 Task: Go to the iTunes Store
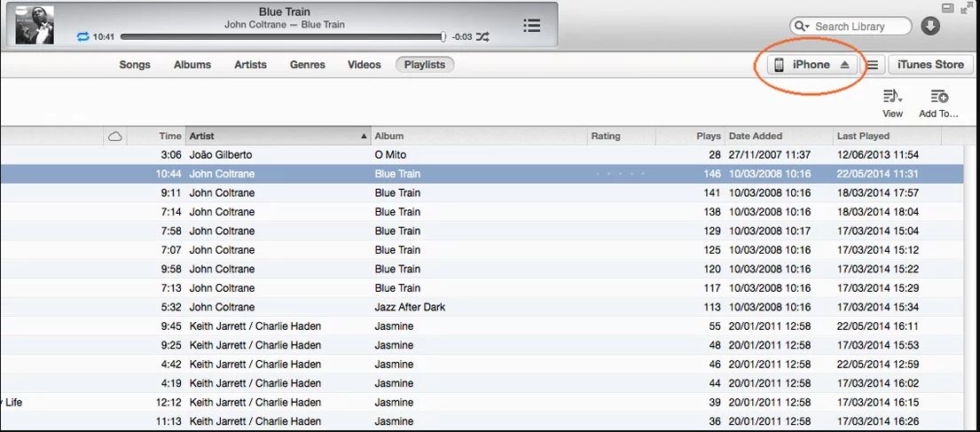(x=930, y=65)
